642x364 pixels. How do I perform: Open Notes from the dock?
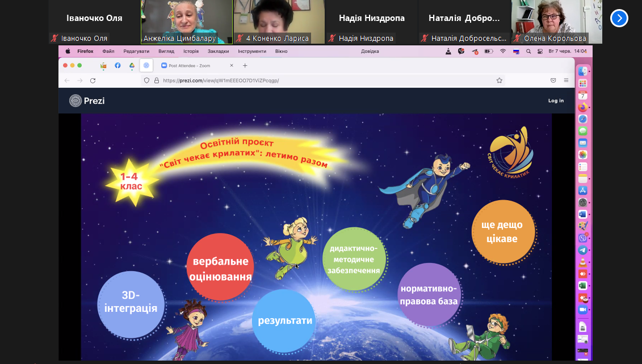[x=582, y=179]
